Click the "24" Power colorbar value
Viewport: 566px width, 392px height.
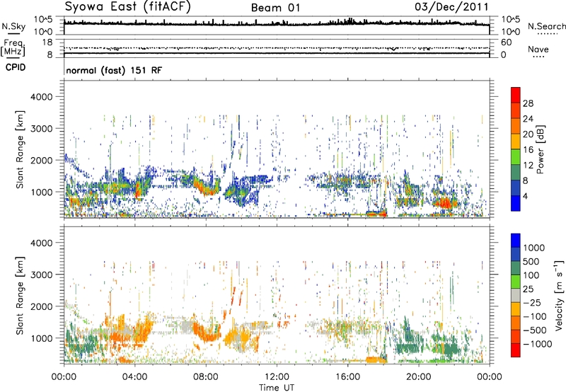click(528, 119)
